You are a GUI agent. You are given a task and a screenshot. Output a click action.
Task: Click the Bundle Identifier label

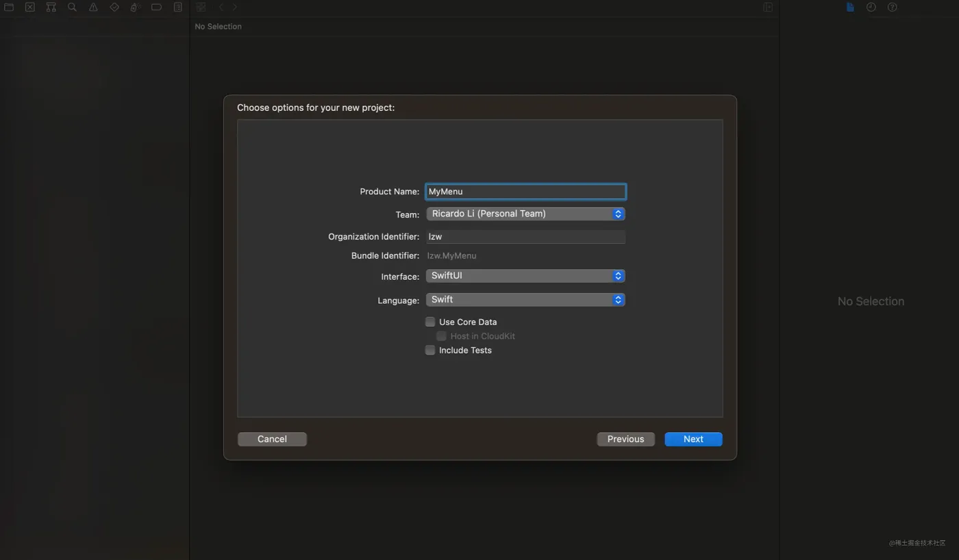[385, 255]
